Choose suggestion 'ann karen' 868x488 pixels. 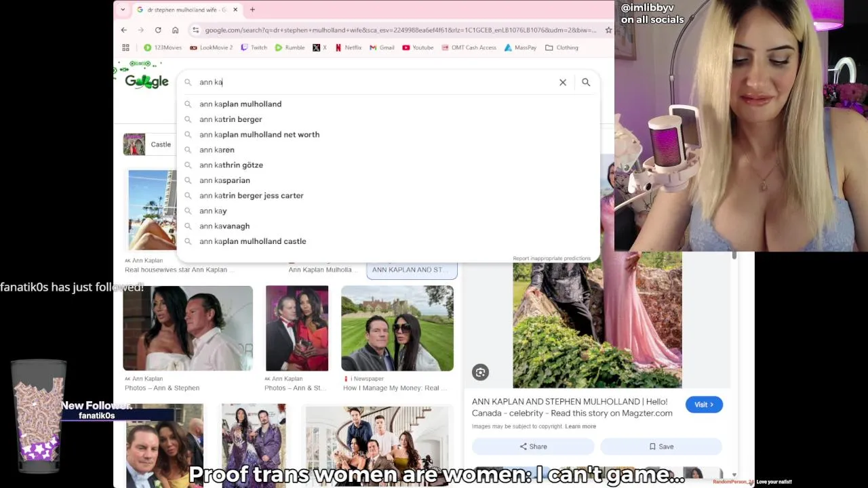[x=388, y=150]
